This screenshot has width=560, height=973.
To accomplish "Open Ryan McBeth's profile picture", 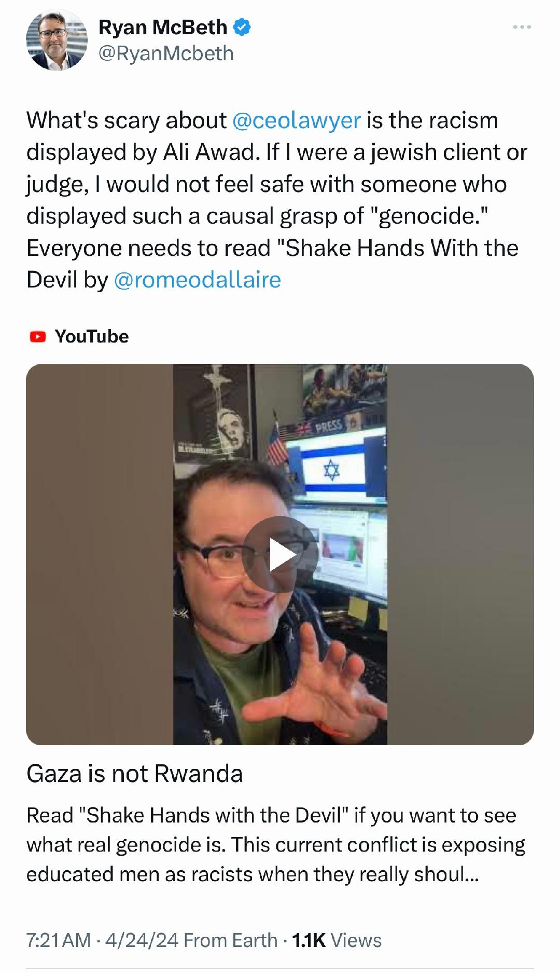I will click(57, 40).
